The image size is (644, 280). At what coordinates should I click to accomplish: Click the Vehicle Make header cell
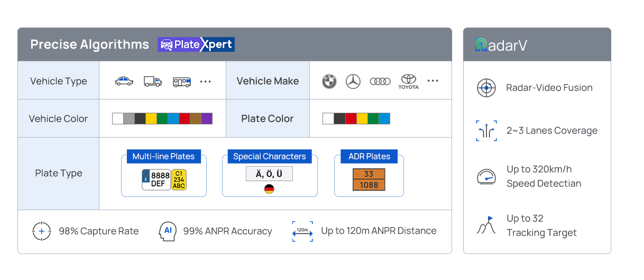coord(268,81)
